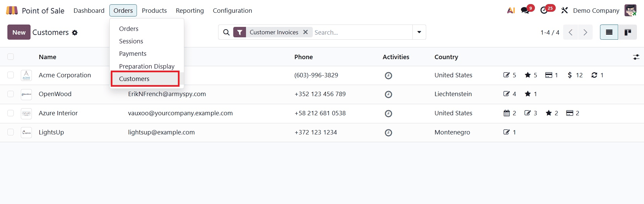The height and width of the screenshot is (204, 644).
Task: Click lightsup@example.com email cell
Action: (x=161, y=132)
